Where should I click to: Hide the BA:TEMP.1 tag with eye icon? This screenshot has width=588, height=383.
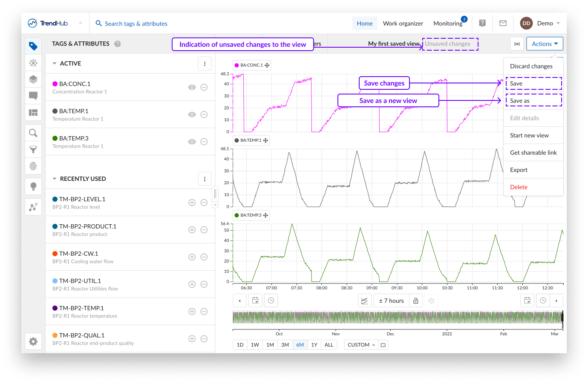[192, 114]
